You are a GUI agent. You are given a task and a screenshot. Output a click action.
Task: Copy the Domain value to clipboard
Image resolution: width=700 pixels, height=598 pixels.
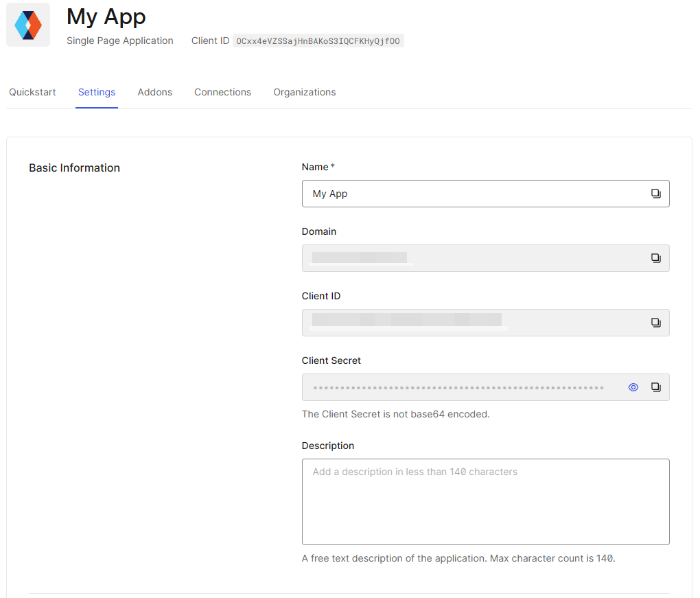click(x=655, y=258)
